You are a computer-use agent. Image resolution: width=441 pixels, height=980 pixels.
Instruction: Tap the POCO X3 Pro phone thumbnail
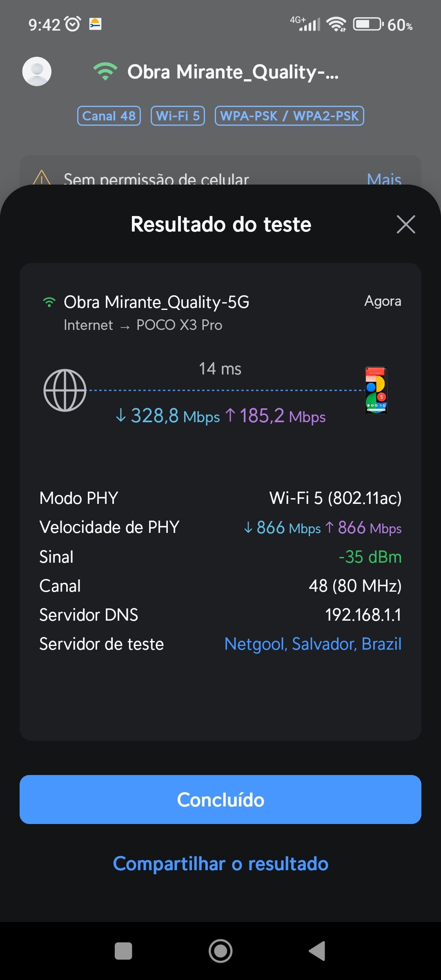point(376,390)
